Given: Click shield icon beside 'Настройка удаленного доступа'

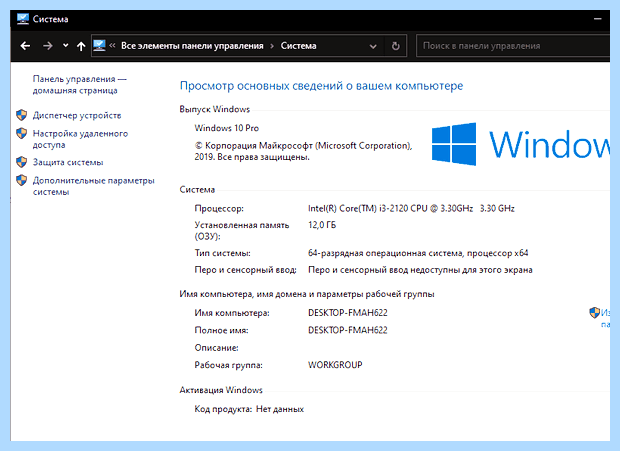Looking at the screenshot, I should [21, 133].
